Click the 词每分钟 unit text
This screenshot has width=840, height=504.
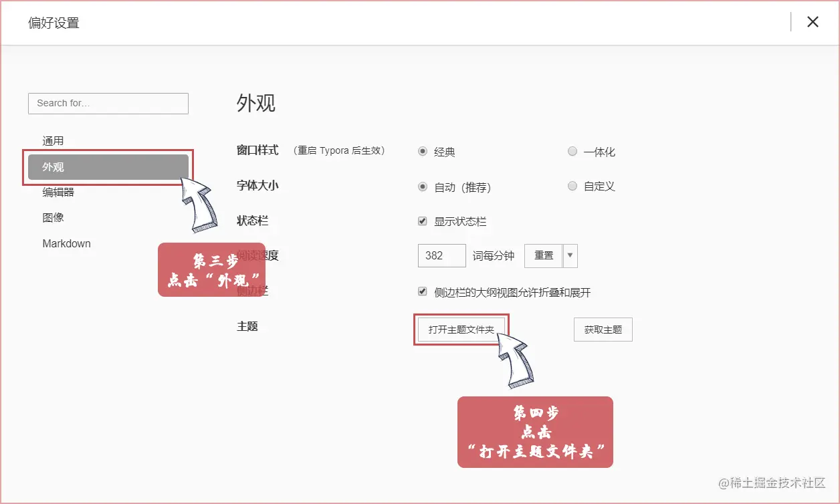coord(494,256)
